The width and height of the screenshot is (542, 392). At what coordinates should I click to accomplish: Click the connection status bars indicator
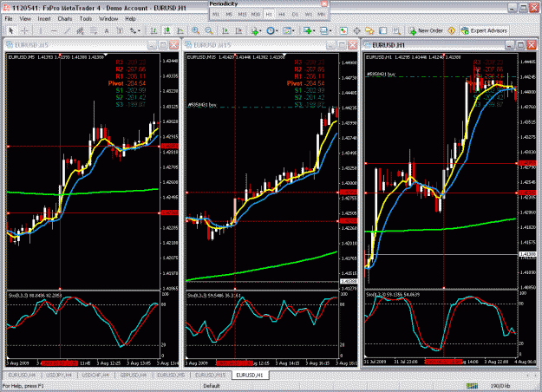tap(472, 386)
